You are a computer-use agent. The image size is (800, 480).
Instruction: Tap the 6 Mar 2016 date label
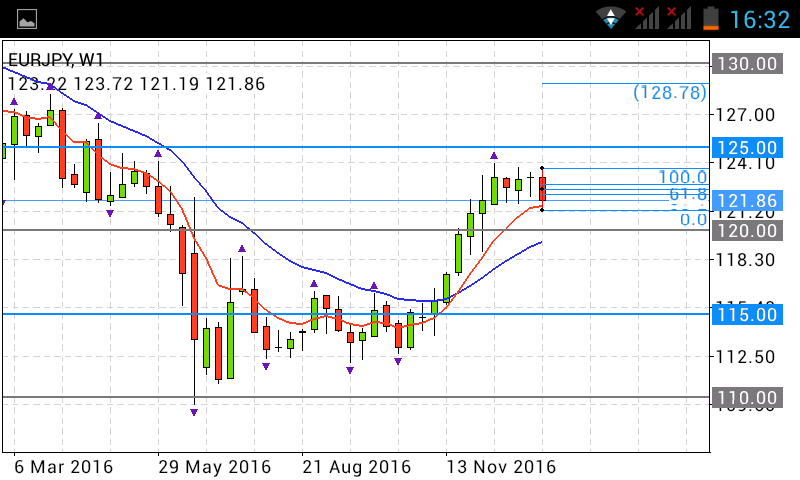[63, 467]
